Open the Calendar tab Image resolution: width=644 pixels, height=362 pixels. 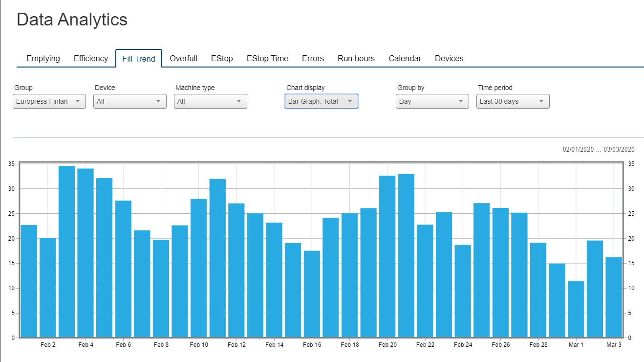point(405,58)
